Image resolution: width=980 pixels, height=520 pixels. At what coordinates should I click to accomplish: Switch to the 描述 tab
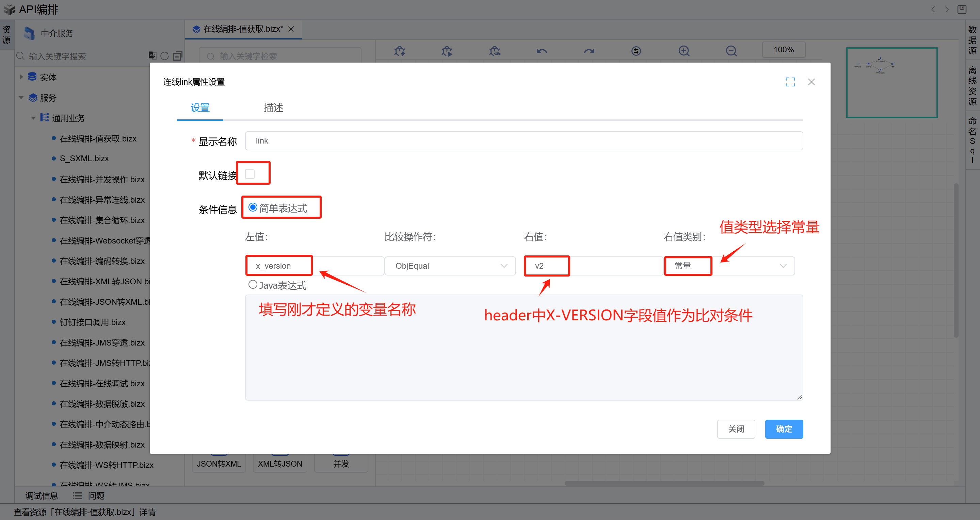coord(273,108)
